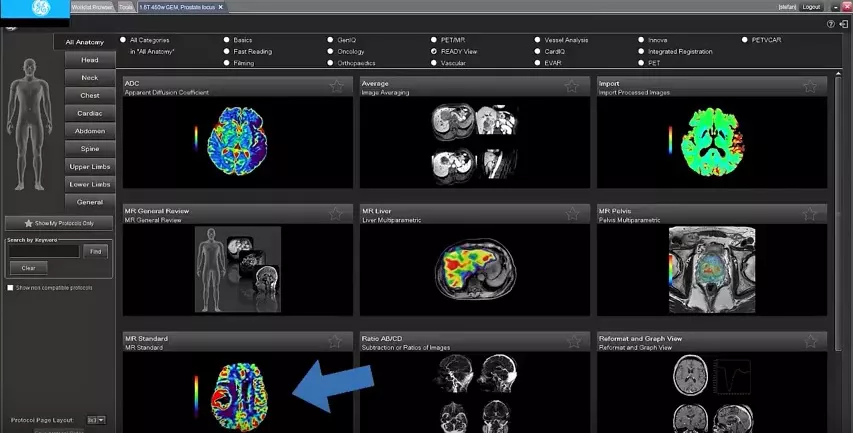
Task: Click the exit icon at top right
Action: point(844,24)
